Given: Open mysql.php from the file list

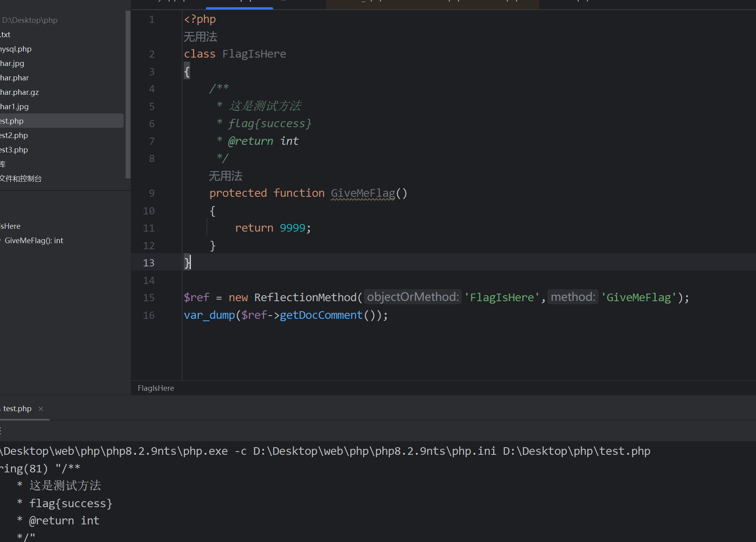Looking at the screenshot, I should 16,49.
